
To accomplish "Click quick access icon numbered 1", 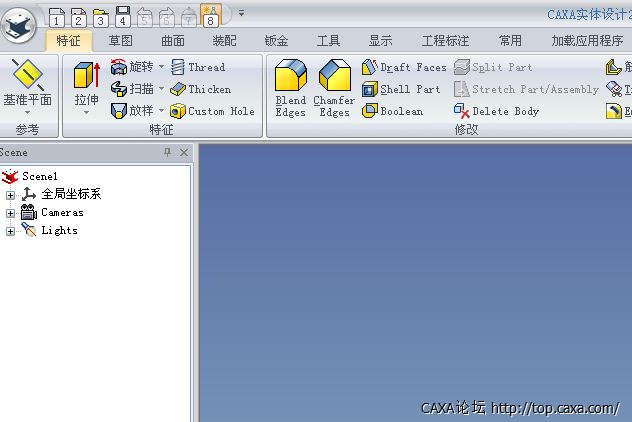I will [x=56, y=17].
